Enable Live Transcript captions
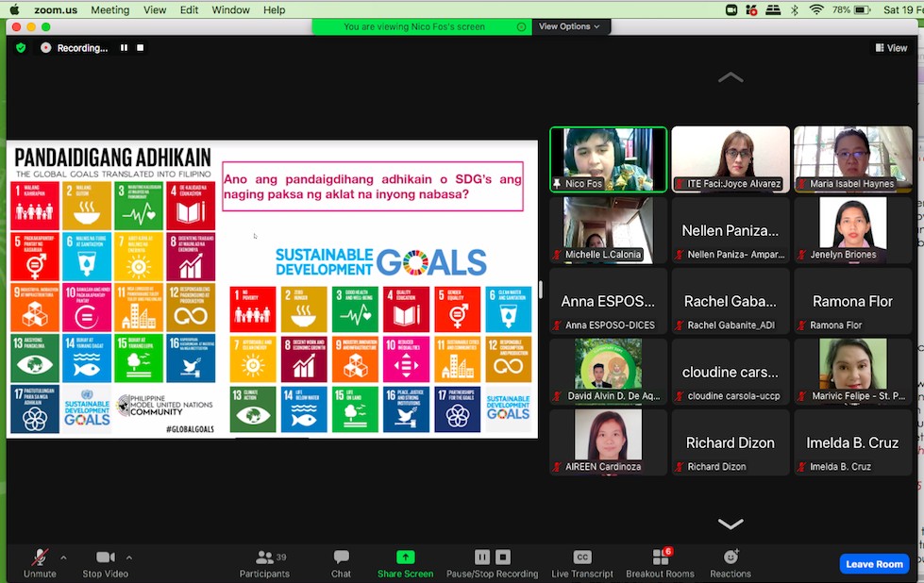 click(582, 563)
